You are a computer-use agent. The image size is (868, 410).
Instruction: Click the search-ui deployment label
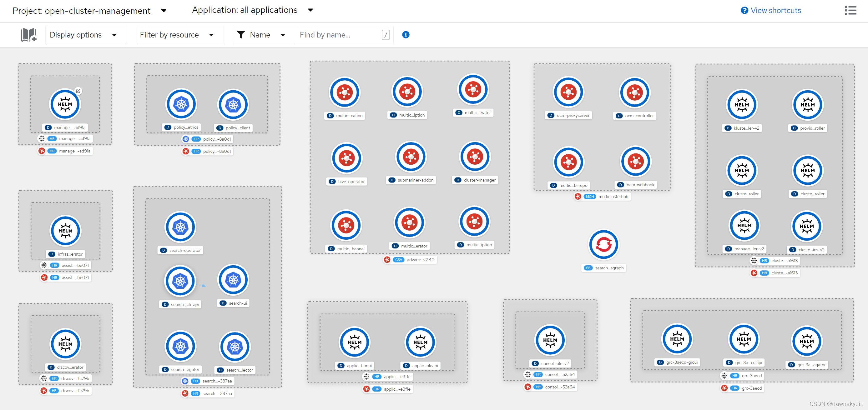(x=234, y=303)
